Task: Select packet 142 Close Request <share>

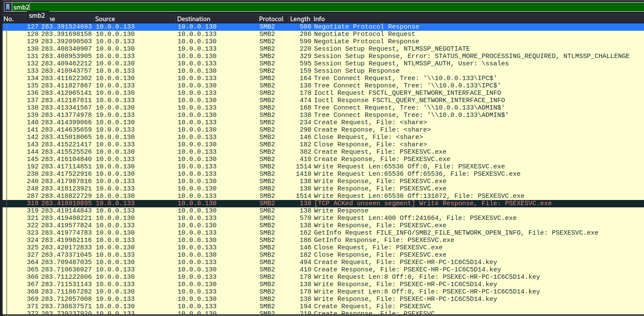Action: coord(323,137)
